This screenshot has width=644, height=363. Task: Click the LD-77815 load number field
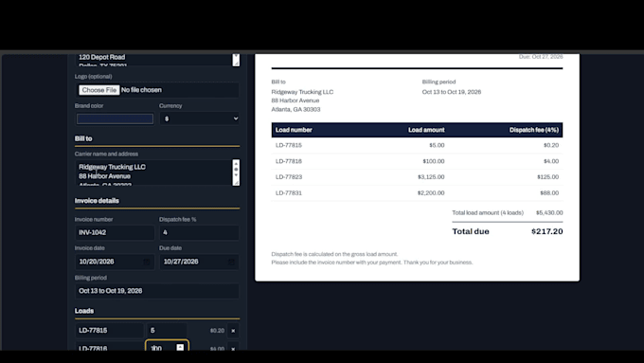pyautogui.click(x=109, y=331)
